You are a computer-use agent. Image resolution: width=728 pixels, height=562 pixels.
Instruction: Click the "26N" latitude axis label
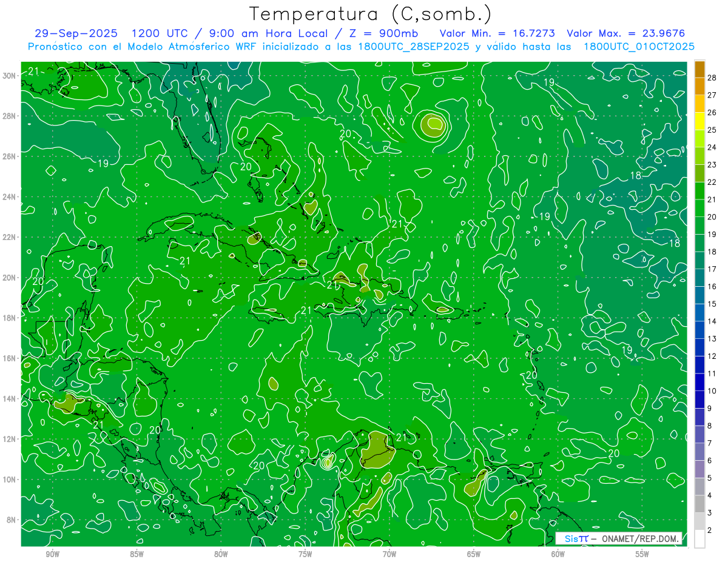[10, 156]
